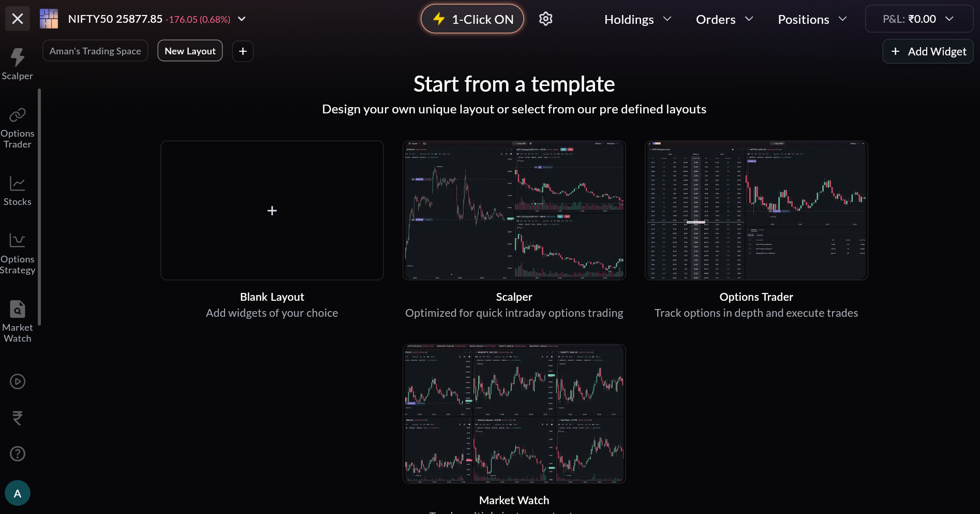Choose the Scalper template thumbnail
This screenshot has height=514, width=980.
coord(514,211)
